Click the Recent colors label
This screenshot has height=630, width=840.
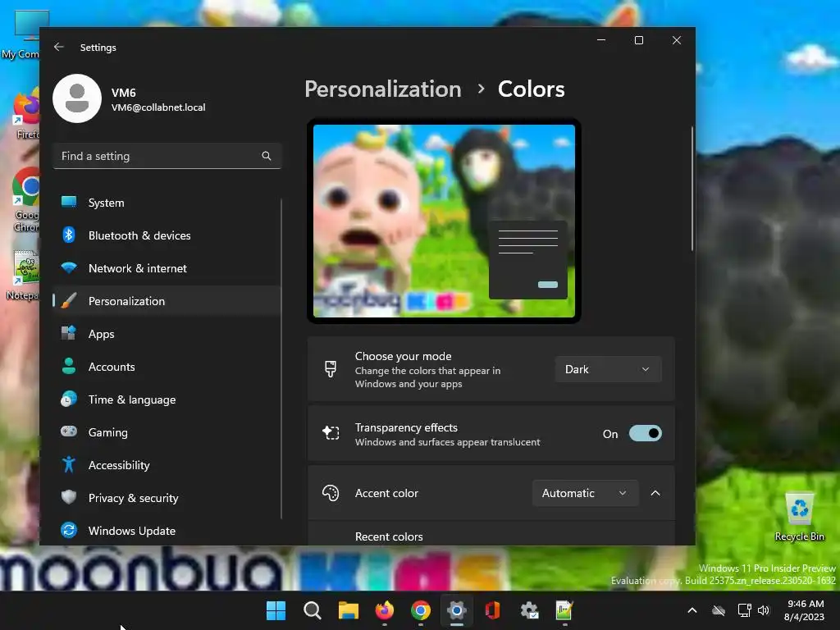(x=389, y=536)
